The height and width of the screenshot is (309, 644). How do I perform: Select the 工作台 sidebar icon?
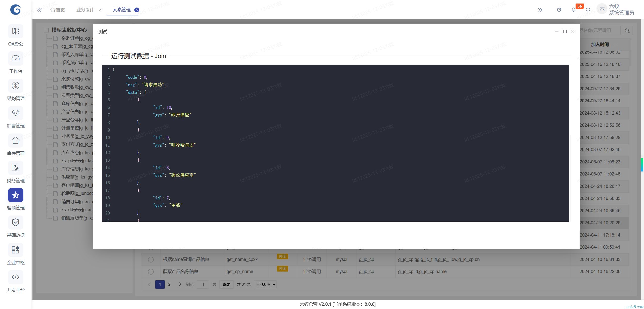(x=15, y=58)
